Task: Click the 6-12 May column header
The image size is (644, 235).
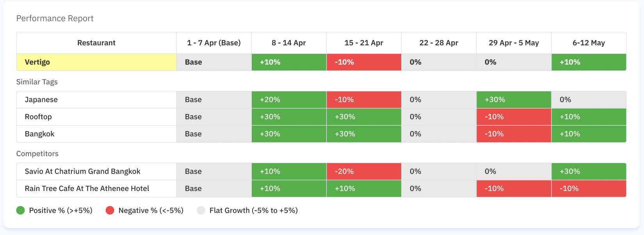Action: [589, 43]
